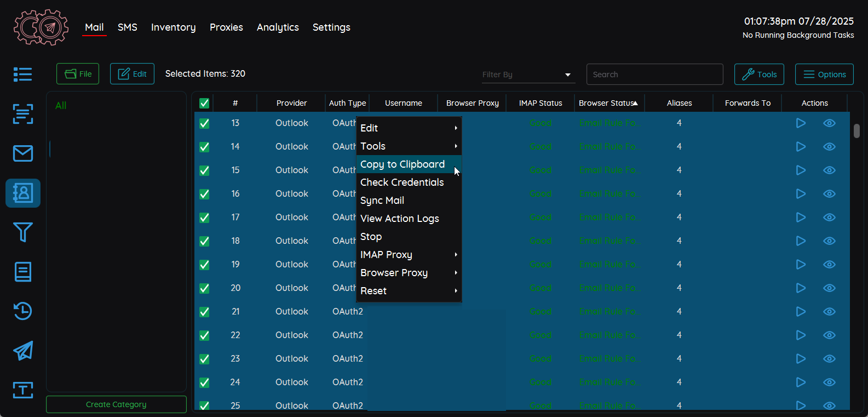Image resolution: width=868 pixels, height=417 pixels.
Task: Open the history clock sidebar icon
Action: [22, 311]
